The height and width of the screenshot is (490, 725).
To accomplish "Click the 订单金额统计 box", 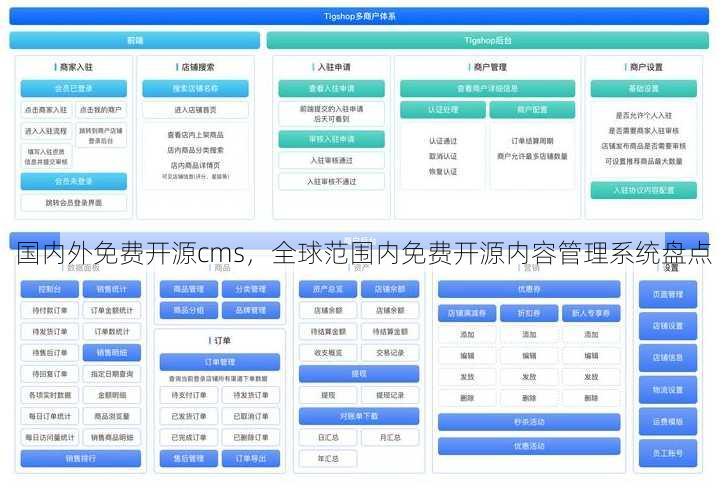I will coord(111,311).
